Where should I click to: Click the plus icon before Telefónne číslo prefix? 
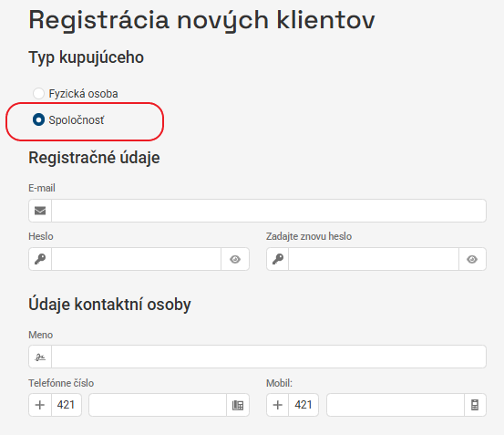click(x=40, y=405)
